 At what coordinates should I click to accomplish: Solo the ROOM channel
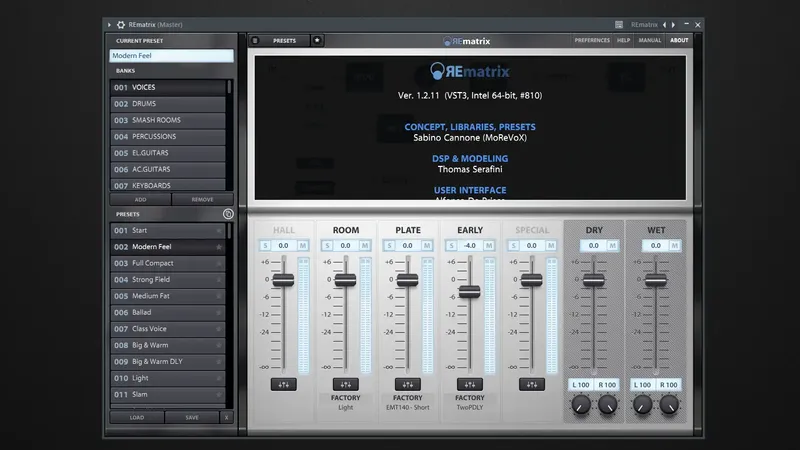tap(327, 245)
